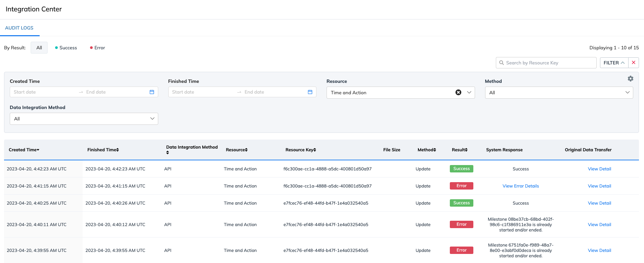644x263 pixels.
Task: Collapse the FILTER panel
Action: (x=614, y=63)
